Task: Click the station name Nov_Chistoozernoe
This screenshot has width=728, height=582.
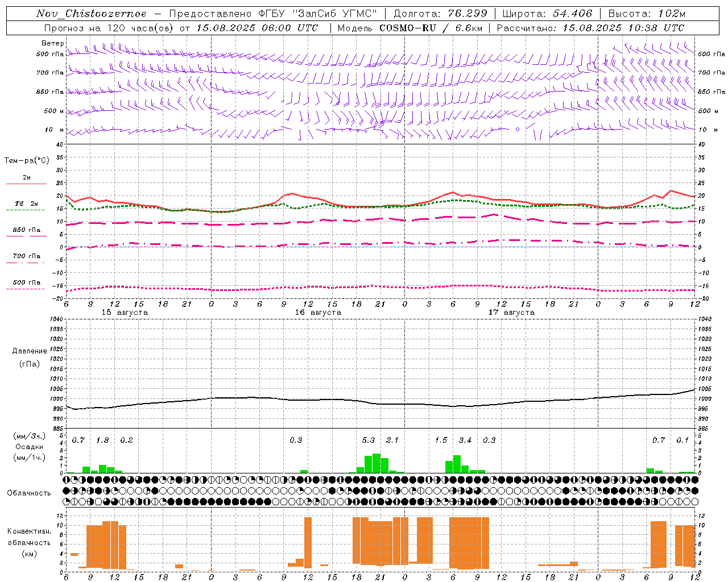Action: [x=92, y=14]
